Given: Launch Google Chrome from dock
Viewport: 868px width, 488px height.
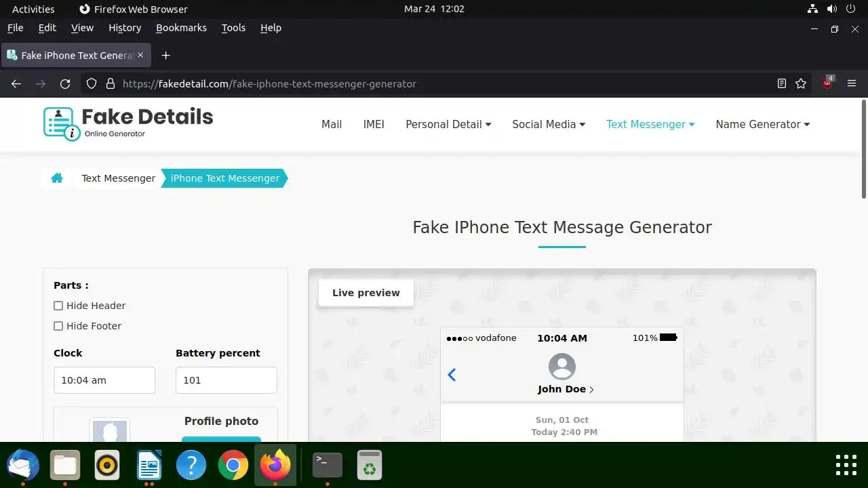Looking at the screenshot, I should [x=233, y=466].
